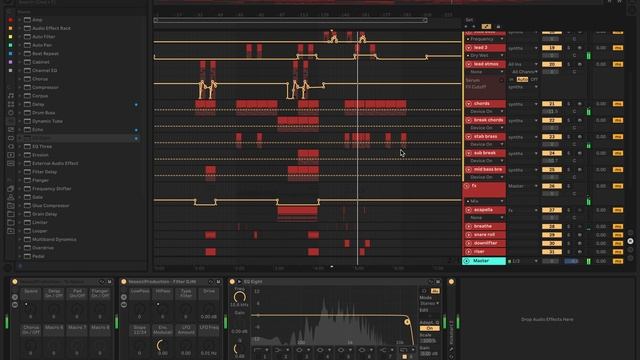
Task: Open the All Ins input dropdown on lead atmos
Action: point(523,64)
